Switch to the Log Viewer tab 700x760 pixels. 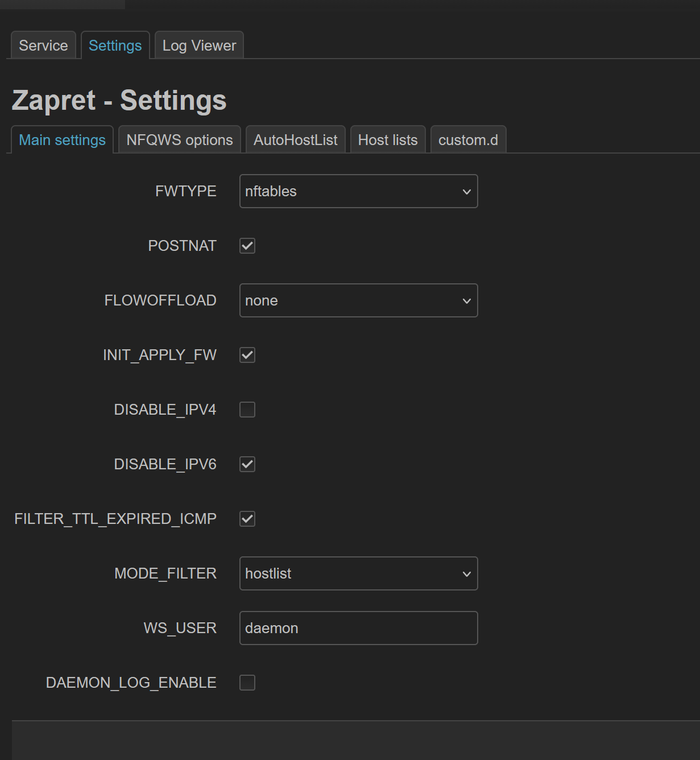[199, 46]
